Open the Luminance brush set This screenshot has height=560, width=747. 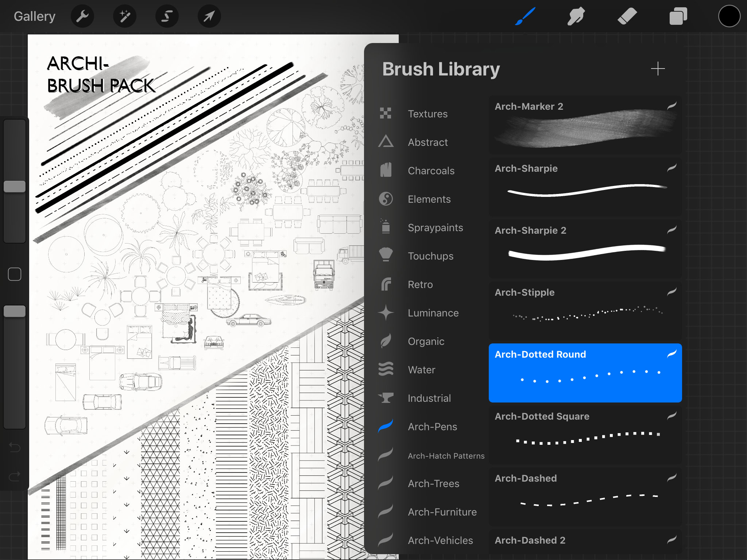pyautogui.click(x=433, y=313)
